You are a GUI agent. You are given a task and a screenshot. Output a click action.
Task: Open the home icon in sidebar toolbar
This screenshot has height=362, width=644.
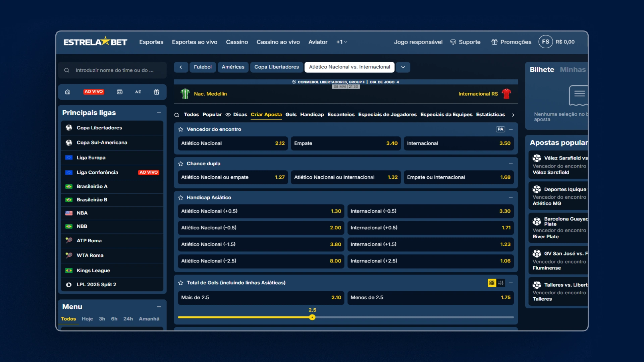tap(68, 92)
